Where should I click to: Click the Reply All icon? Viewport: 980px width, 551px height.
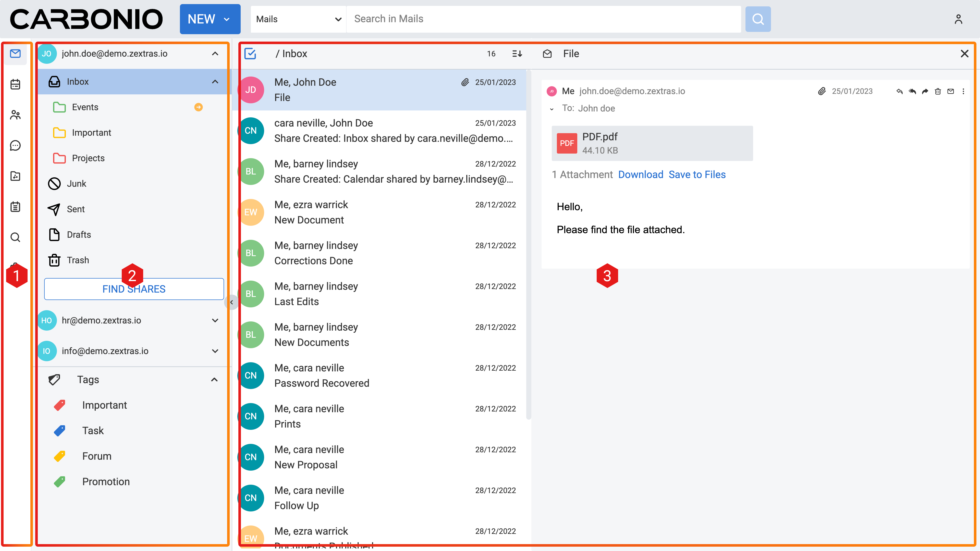pyautogui.click(x=912, y=91)
